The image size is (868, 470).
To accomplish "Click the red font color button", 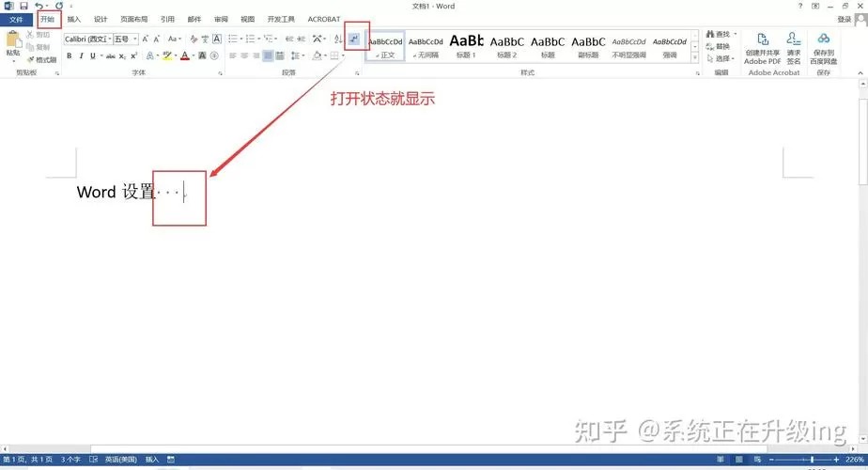I will [x=185, y=55].
